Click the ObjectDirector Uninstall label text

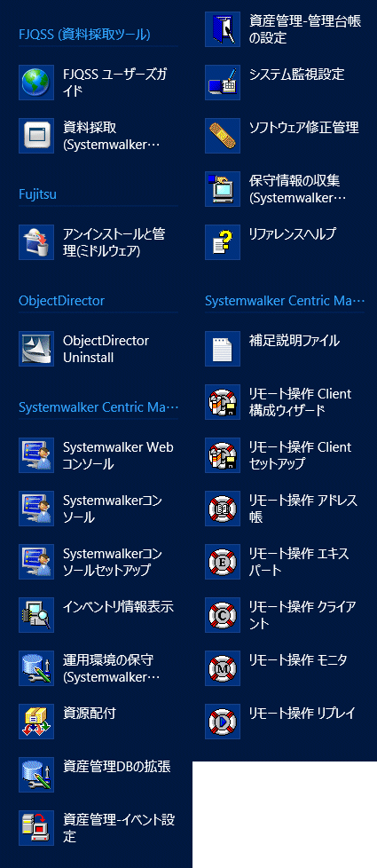[106, 349]
